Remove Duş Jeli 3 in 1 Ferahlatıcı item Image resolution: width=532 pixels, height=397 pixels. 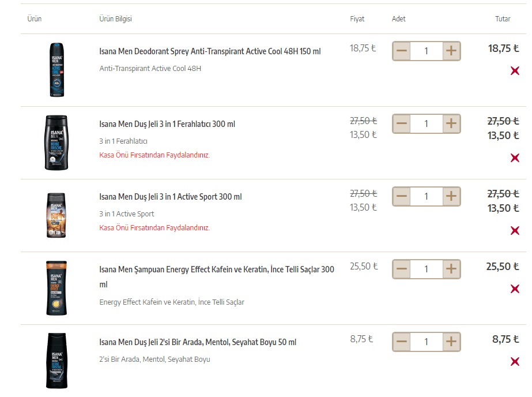[x=515, y=158]
